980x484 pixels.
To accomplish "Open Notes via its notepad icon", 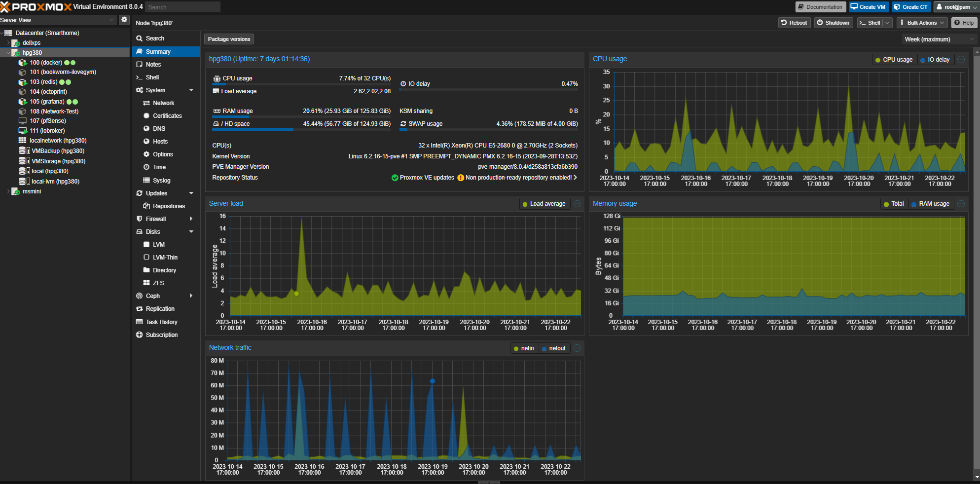I will [140, 65].
